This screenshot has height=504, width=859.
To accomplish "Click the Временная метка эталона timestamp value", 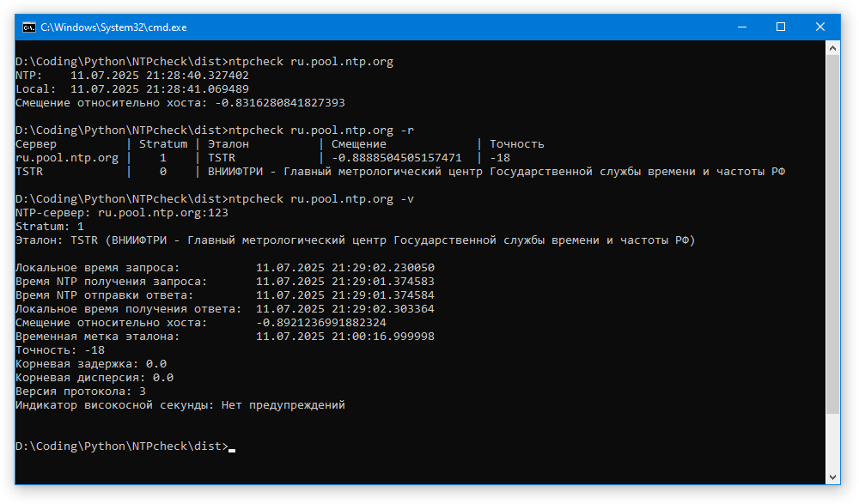I will (x=344, y=337).
